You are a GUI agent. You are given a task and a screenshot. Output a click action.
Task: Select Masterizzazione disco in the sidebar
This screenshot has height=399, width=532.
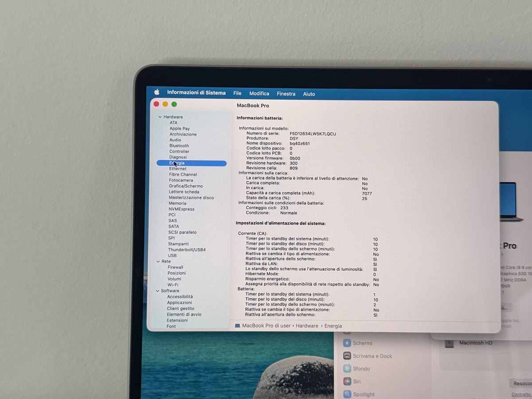click(x=191, y=198)
